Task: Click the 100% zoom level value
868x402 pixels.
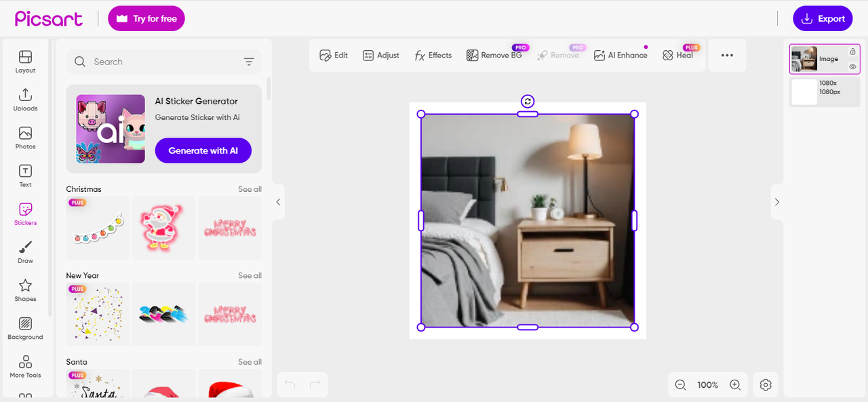Action: point(707,385)
